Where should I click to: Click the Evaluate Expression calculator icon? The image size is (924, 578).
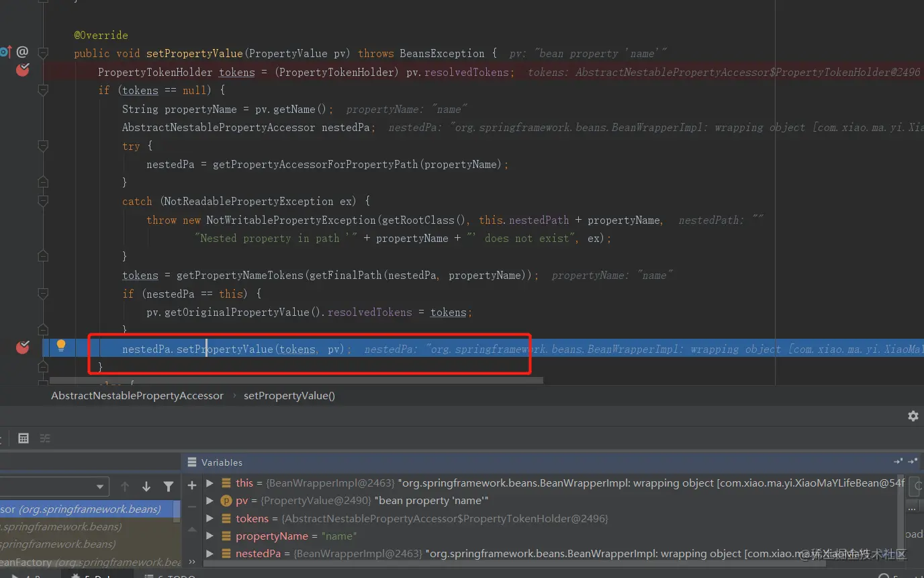pyautogui.click(x=24, y=438)
